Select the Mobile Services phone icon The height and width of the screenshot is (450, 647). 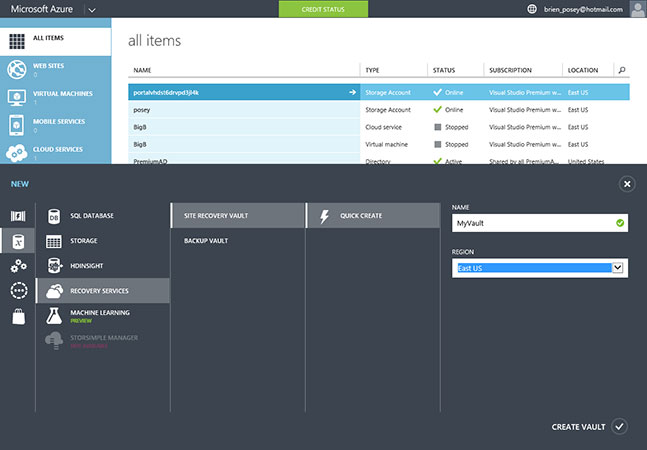pos(17,125)
